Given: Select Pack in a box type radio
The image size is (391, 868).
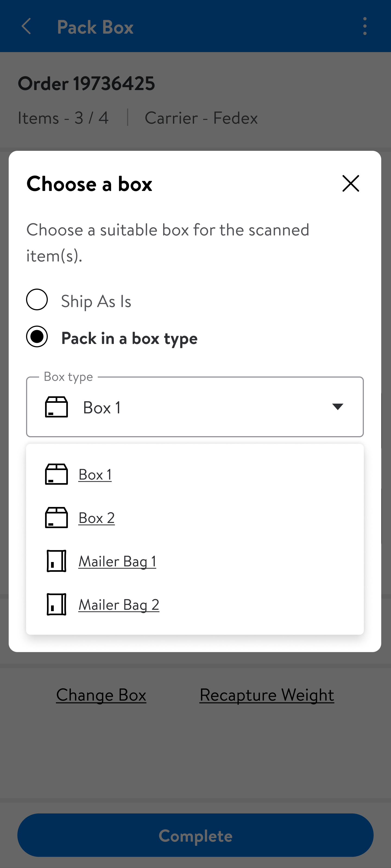Looking at the screenshot, I should pyautogui.click(x=37, y=337).
